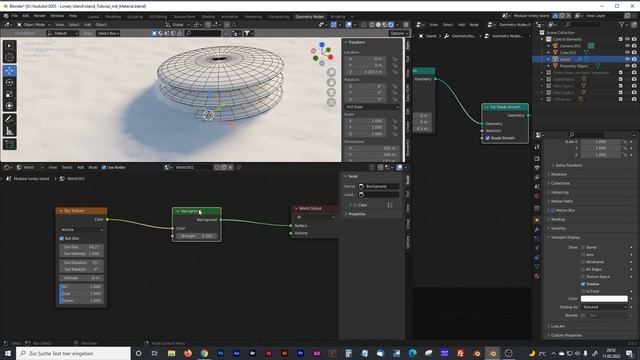Hide Camera.001 in viewport via eye icon
Screen dimensions: 640x360
tap(627, 46)
